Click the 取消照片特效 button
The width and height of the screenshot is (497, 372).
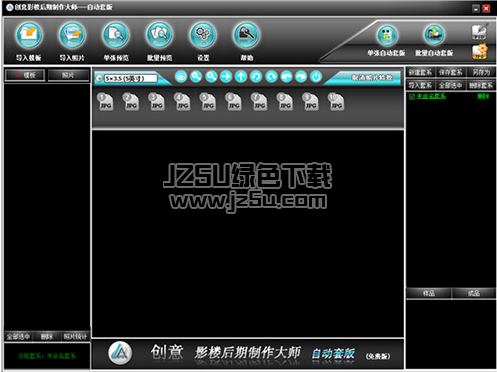[372, 78]
